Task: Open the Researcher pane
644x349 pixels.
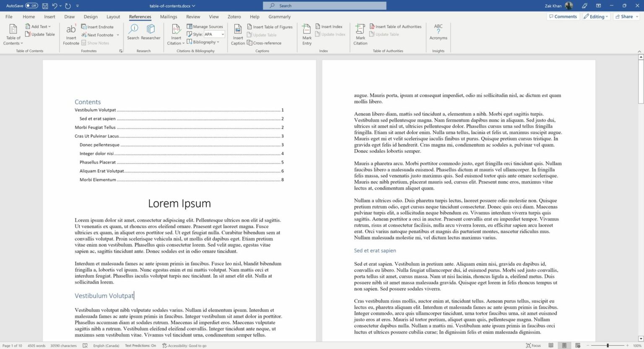Action: point(150,33)
